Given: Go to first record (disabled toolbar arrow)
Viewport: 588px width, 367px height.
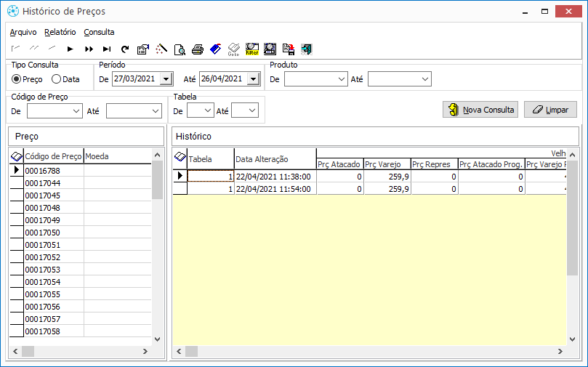Looking at the screenshot, I should click(15, 49).
